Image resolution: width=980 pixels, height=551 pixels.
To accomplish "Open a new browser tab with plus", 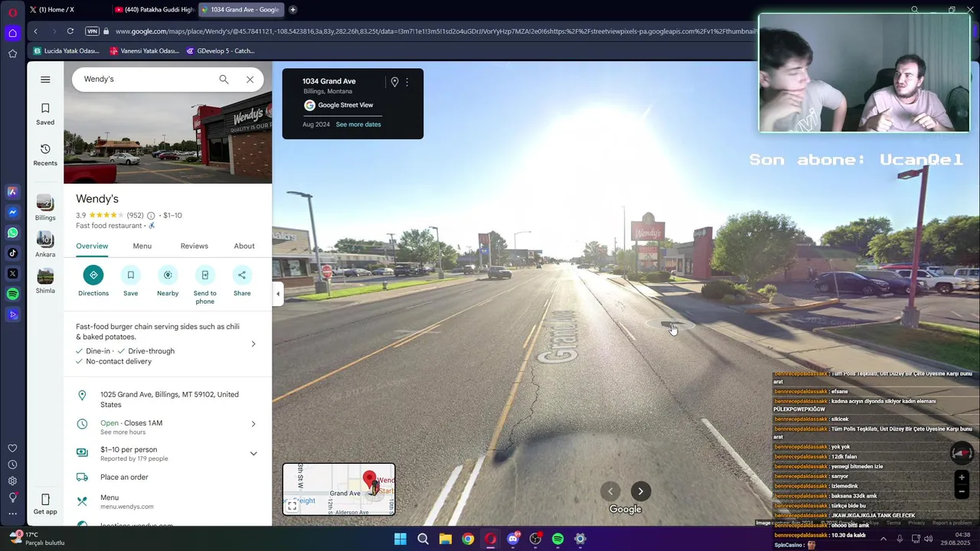I will 292,10.
